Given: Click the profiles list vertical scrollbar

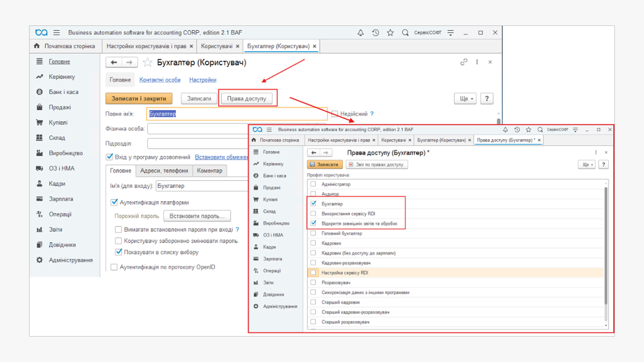Looking at the screenshot, I should 606,245.
